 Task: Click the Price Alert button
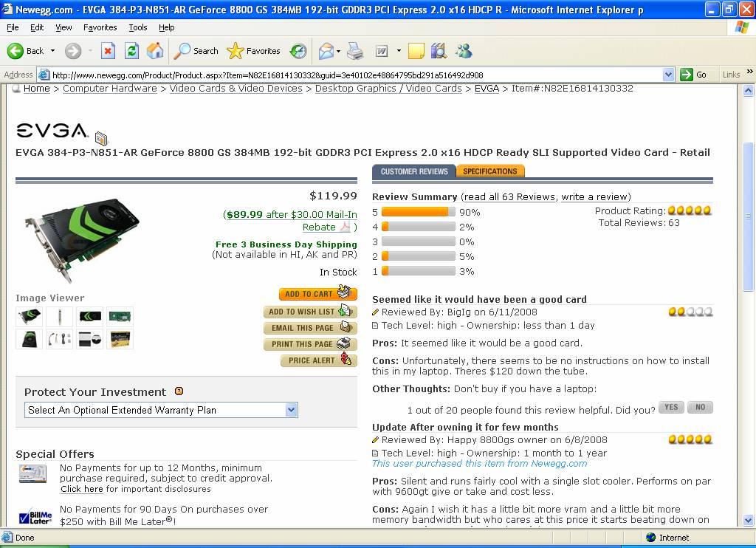319,360
